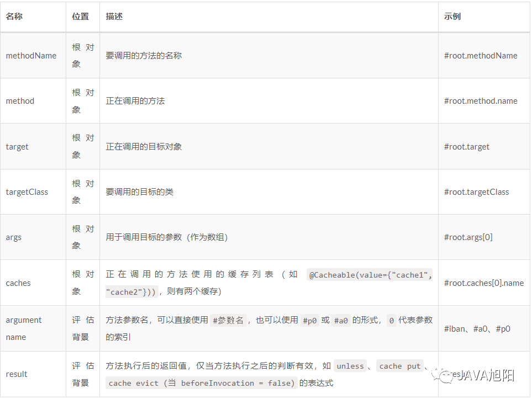This screenshot has height=399, width=532.
Task: Click the 描述 column header
Action: (113, 17)
